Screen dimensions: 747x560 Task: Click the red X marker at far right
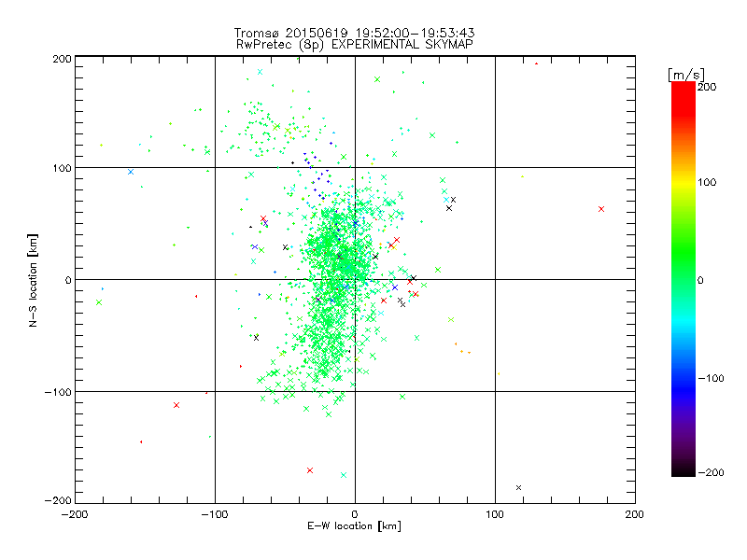click(601, 209)
